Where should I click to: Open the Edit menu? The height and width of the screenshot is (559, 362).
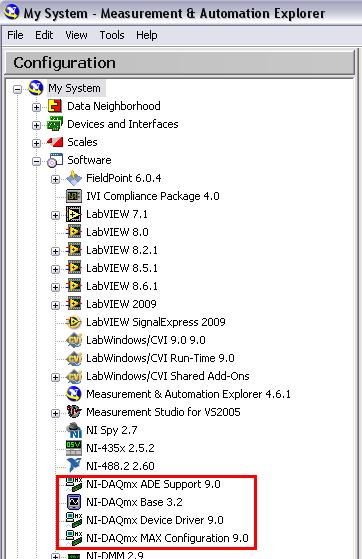pyautogui.click(x=44, y=35)
